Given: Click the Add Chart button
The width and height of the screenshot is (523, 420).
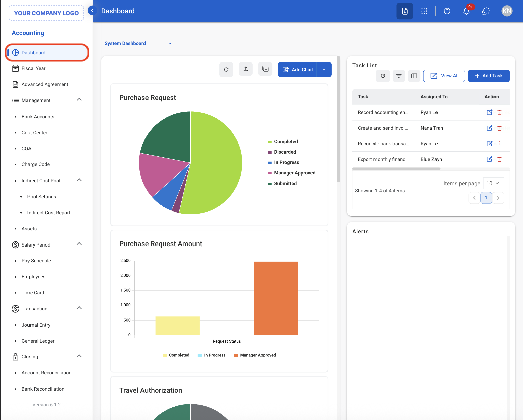Looking at the screenshot, I should [x=298, y=70].
